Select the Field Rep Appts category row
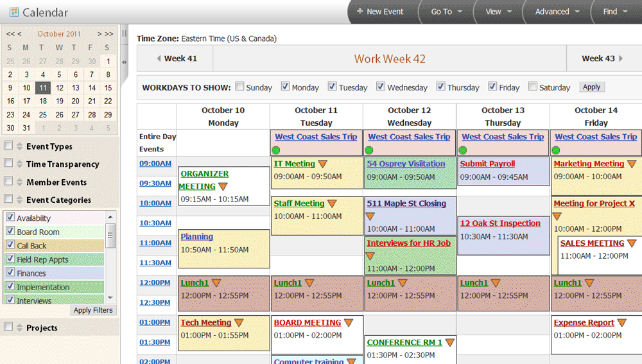Viewport: 642px width, 364px height. [x=55, y=259]
